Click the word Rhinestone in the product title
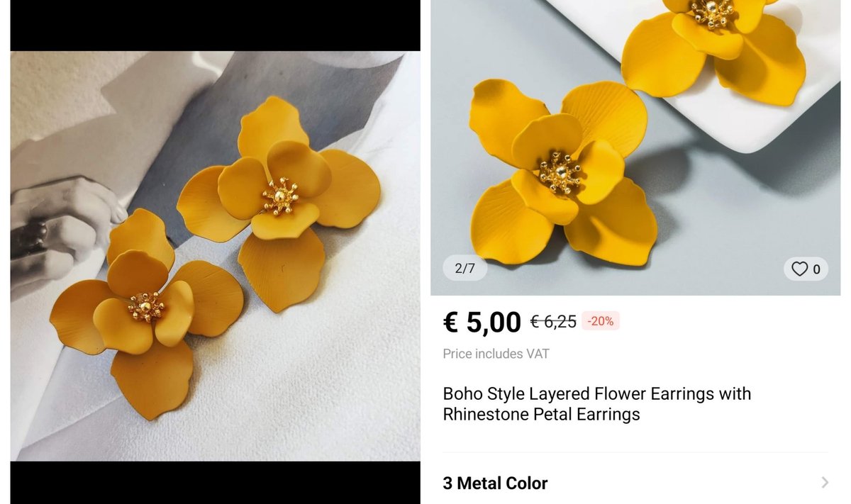The image size is (851, 504). point(484,414)
